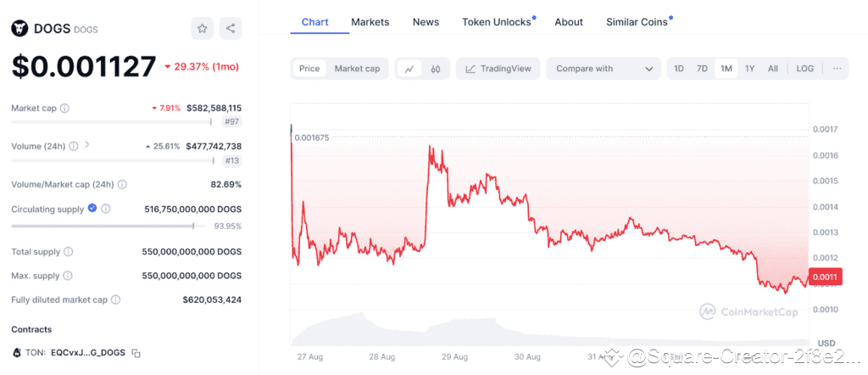The image size is (868, 375).
Task: Enable the LOG scale on chart
Action: [804, 69]
